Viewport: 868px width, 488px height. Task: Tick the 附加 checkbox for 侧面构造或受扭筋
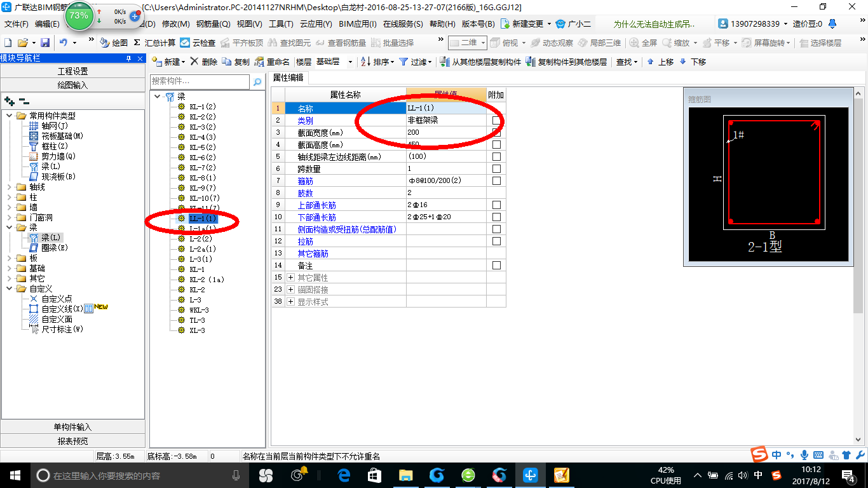tap(496, 229)
